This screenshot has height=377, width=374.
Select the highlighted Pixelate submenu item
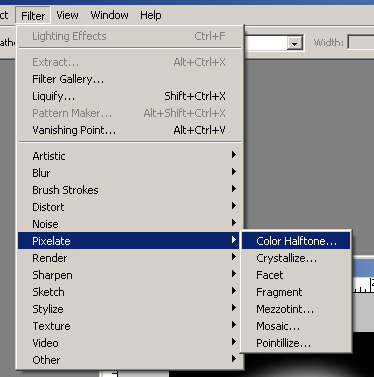[x=129, y=241]
